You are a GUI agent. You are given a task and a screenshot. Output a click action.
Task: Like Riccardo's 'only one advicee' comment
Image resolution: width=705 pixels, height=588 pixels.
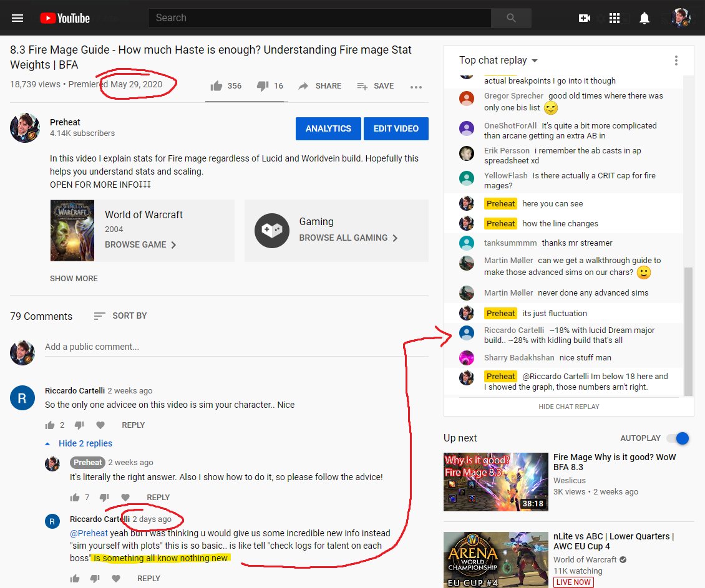[x=50, y=425]
